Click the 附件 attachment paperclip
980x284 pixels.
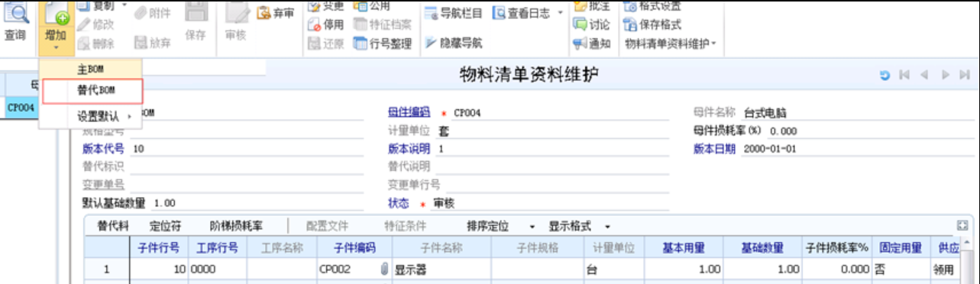pos(153,13)
